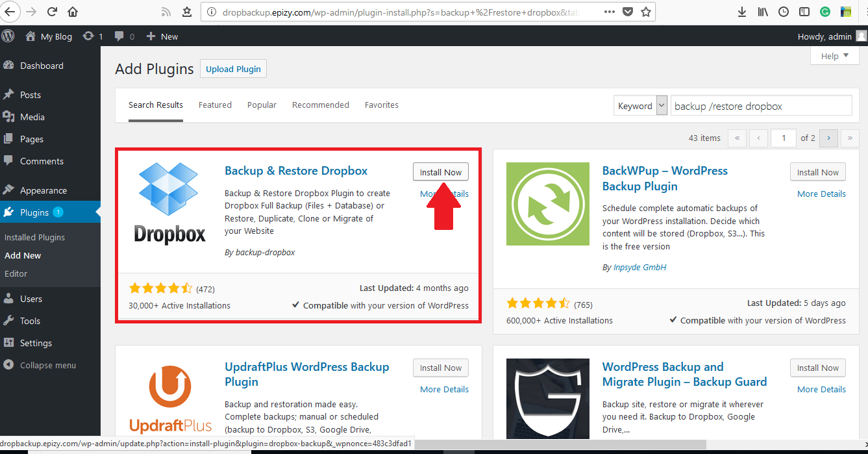Click the plugin search input field
868x454 pixels.
pos(761,106)
